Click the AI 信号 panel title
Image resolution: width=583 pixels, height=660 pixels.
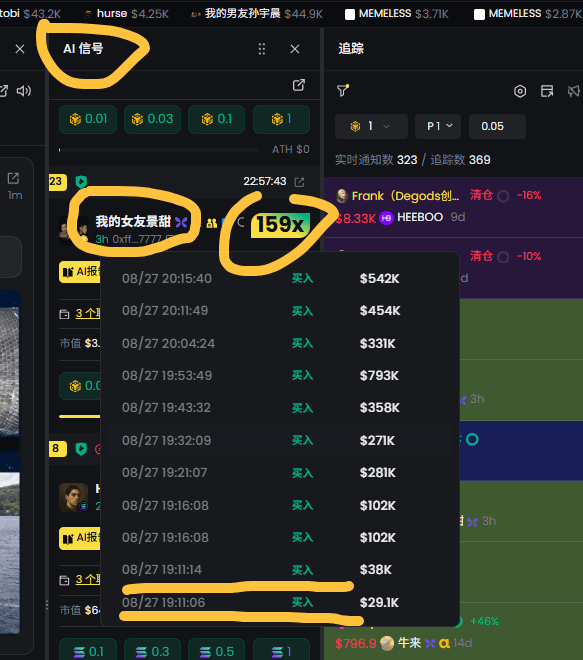coord(83,49)
